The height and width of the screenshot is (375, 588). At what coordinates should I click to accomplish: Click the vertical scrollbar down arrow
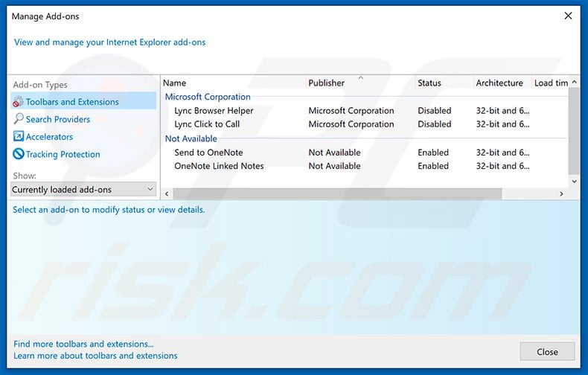coord(574,182)
